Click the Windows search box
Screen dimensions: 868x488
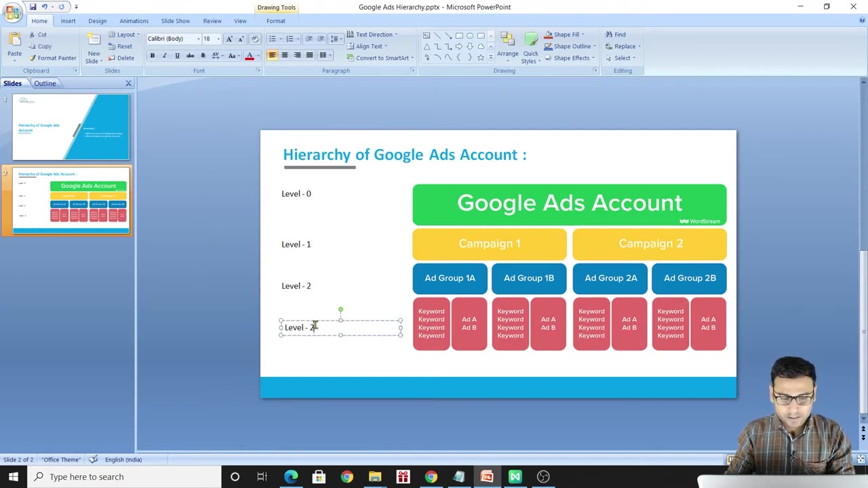pos(123,476)
